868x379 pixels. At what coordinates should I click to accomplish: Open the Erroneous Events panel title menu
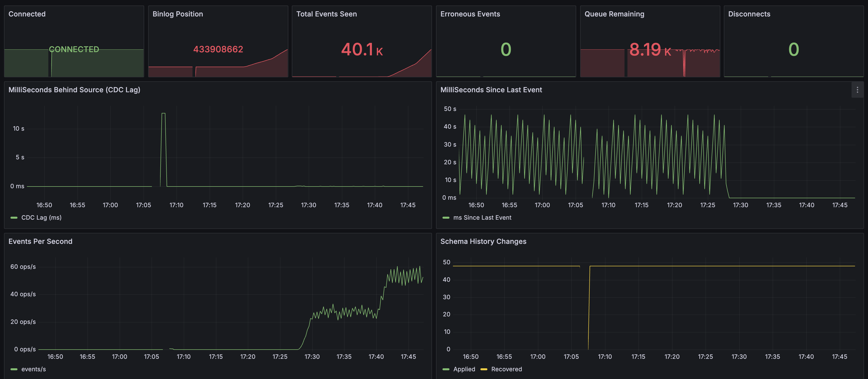pos(470,14)
